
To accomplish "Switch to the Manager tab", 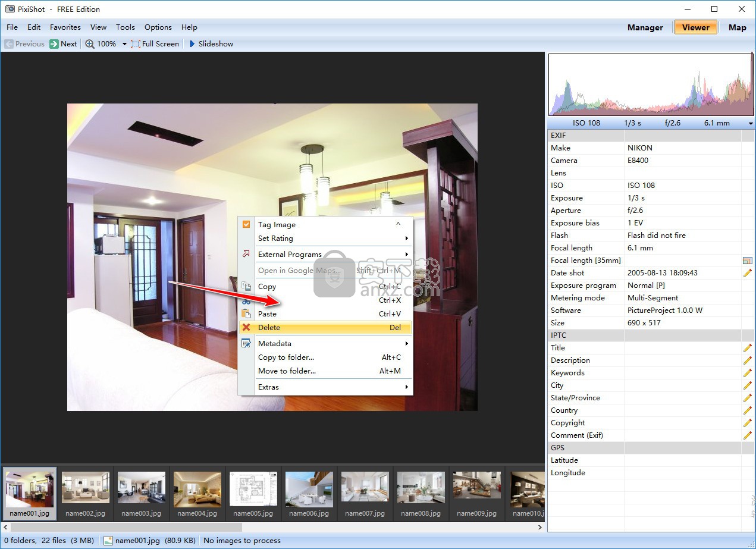I will (645, 27).
